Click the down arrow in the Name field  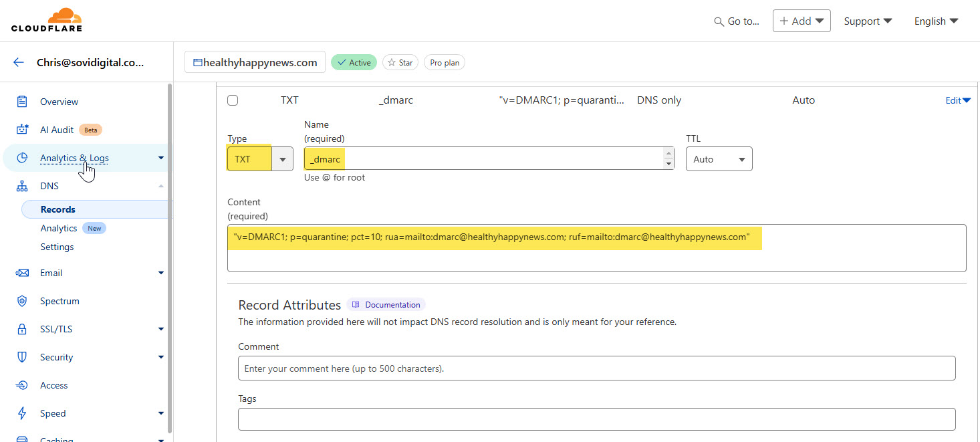pyautogui.click(x=668, y=164)
